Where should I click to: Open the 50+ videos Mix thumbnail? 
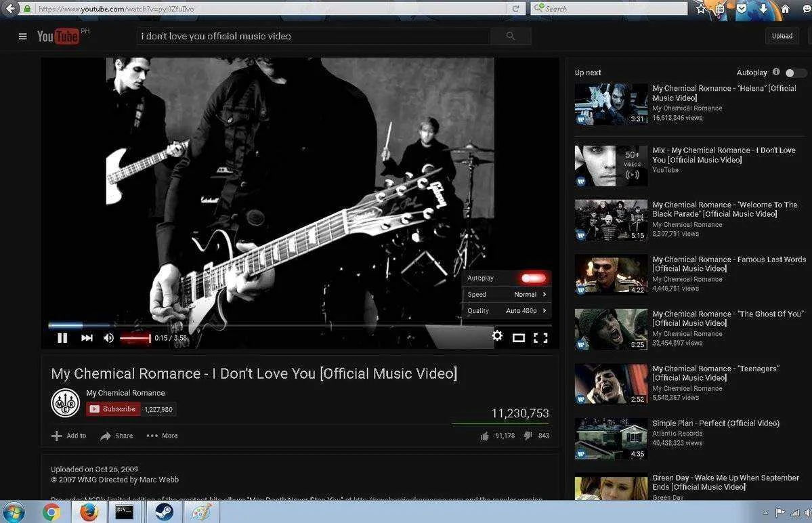pos(611,166)
